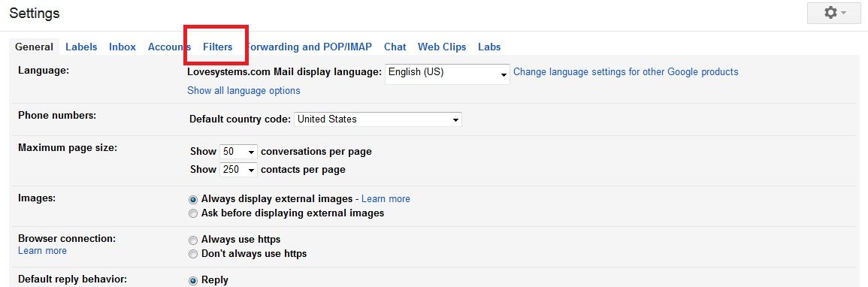
Task: Change conversations per page dropdown
Action: click(238, 152)
